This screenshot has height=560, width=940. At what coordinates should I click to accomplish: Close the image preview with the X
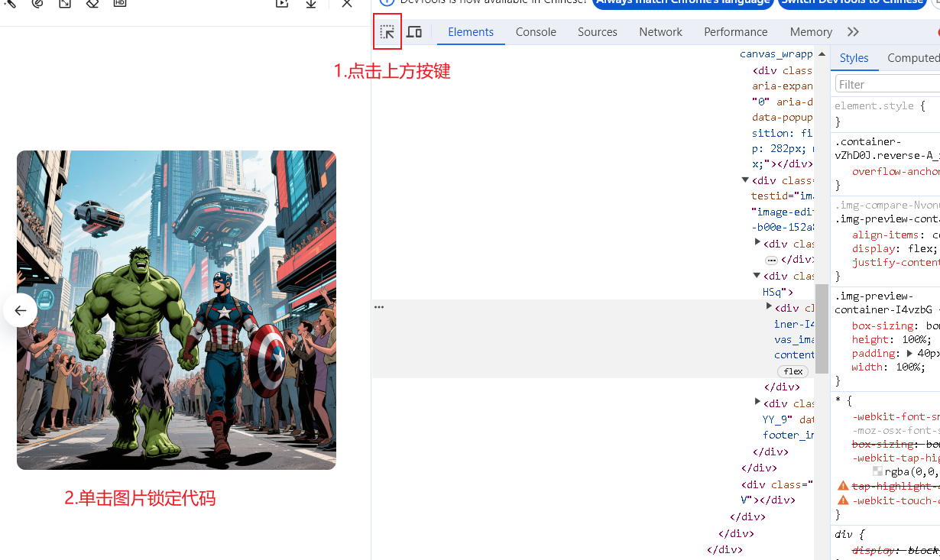coord(347,3)
